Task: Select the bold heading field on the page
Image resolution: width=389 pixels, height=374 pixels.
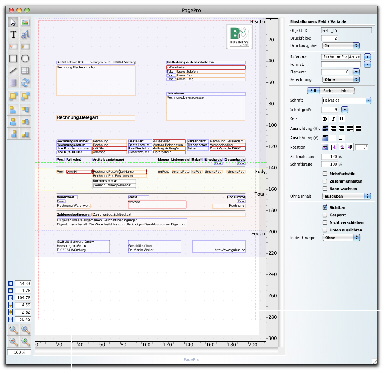Action: pos(96,118)
